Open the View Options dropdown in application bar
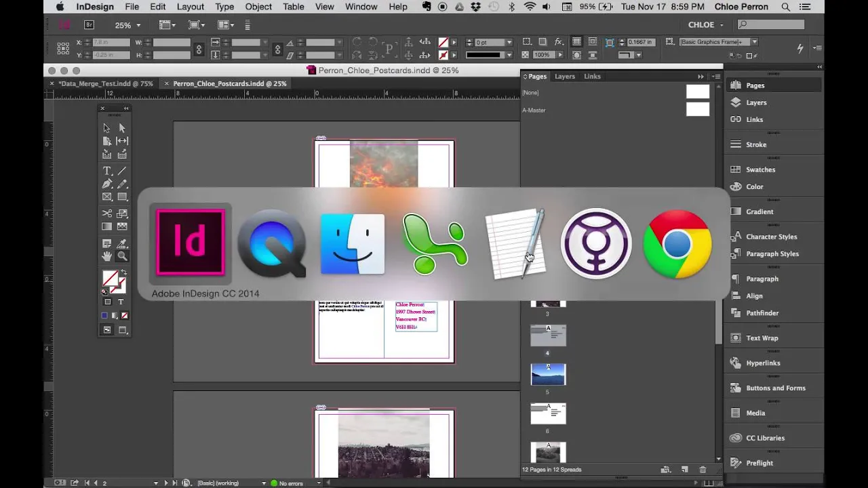 [167, 25]
